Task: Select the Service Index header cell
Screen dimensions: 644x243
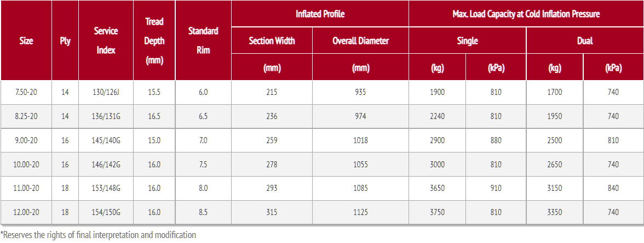Action: click(106, 41)
